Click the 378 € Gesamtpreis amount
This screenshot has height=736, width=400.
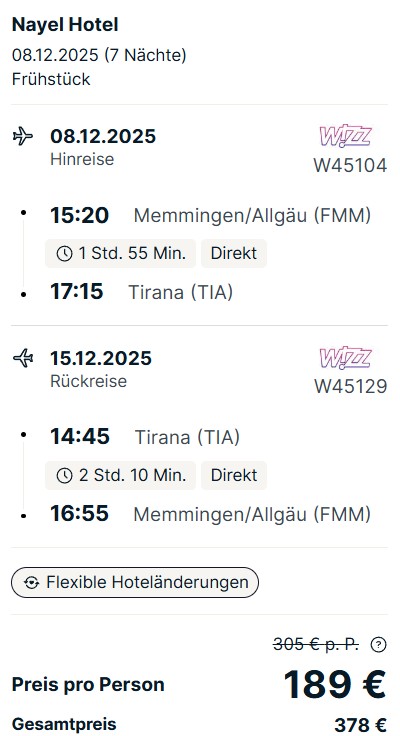(x=360, y=724)
